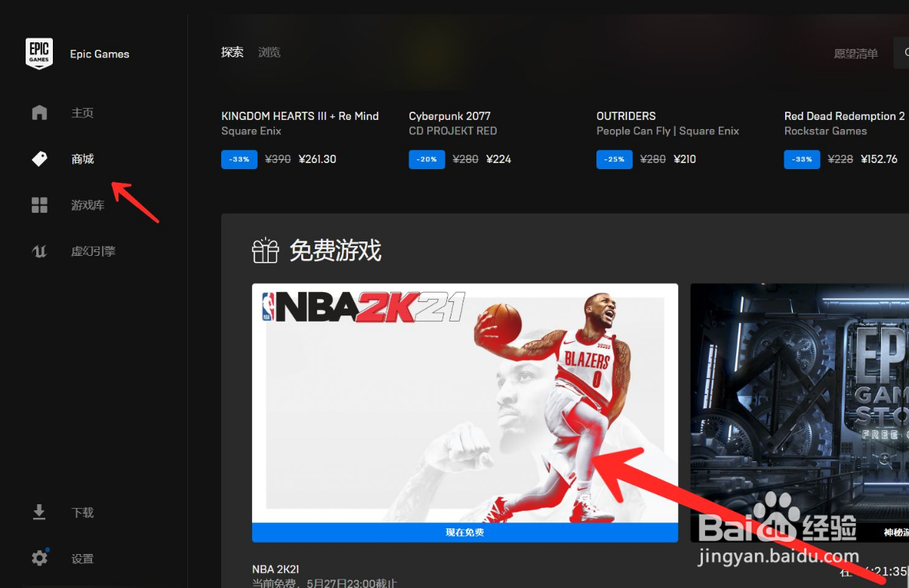Screen dimensions: 909x588
Task: Click the 设置 settings gear icon
Action: click(x=39, y=559)
